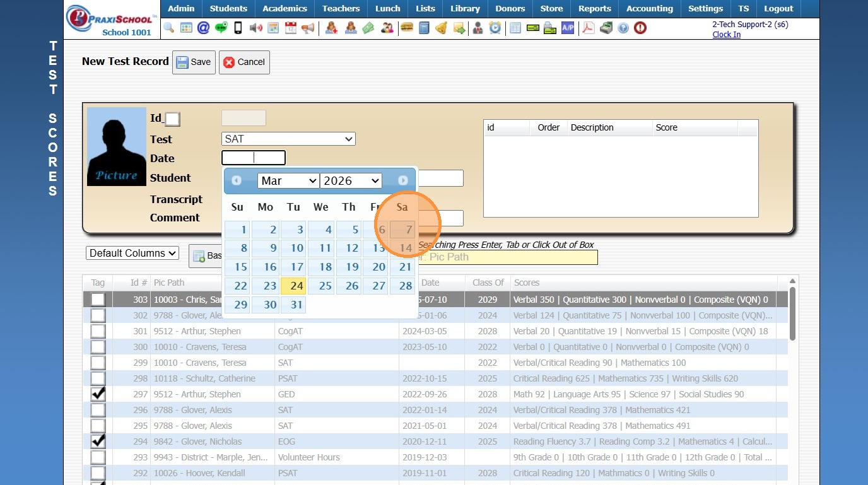Sort table by Scores column header
868x485 pixels.
(x=643, y=283)
